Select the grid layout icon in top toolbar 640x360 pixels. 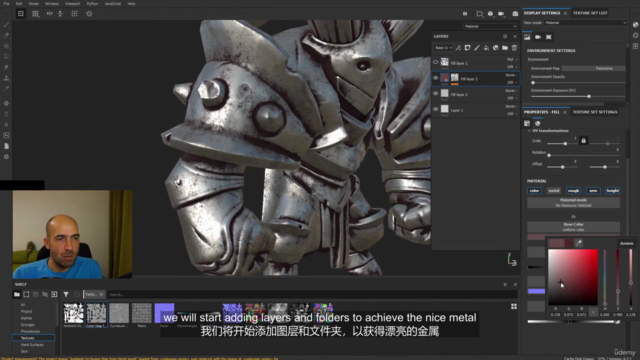[x=36, y=13]
